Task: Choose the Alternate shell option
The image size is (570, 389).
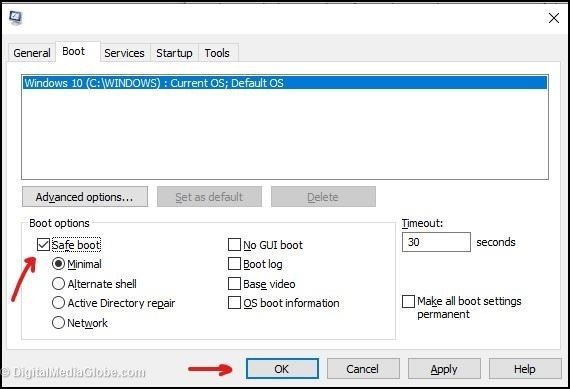Action: (58, 284)
